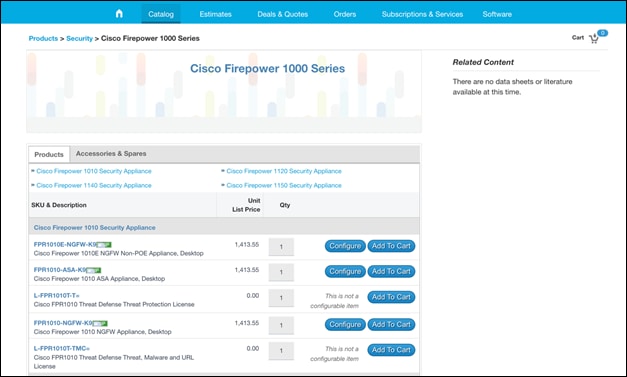Open Subscriptions & Services menu
The image size is (627, 377).
coord(422,14)
